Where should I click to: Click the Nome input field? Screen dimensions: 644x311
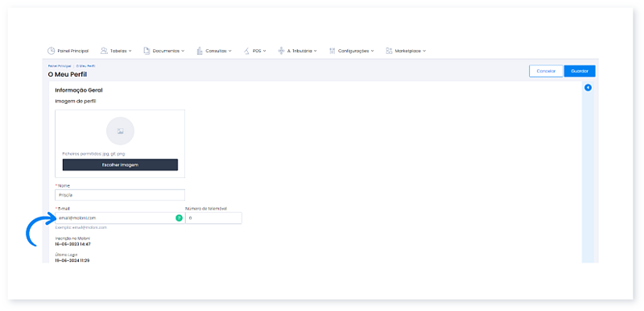pos(120,195)
